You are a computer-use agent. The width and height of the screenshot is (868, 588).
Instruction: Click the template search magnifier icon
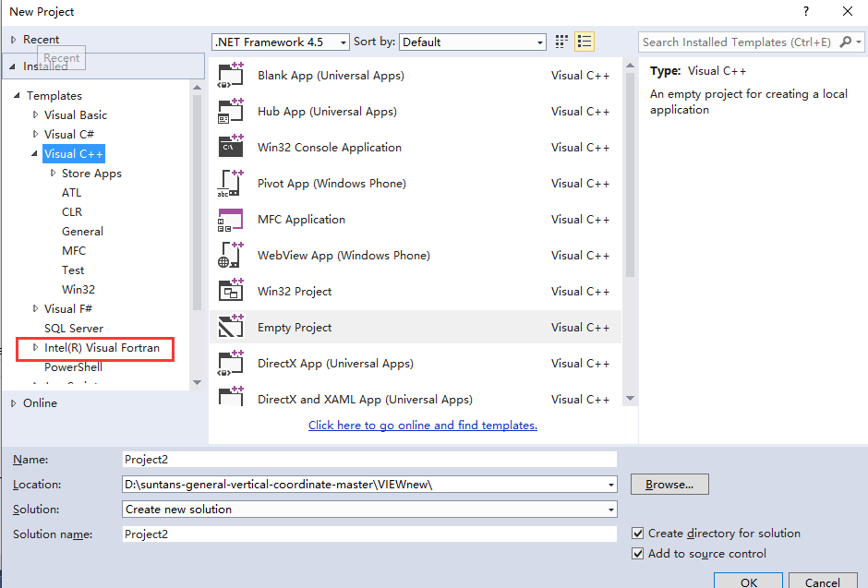point(847,42)
